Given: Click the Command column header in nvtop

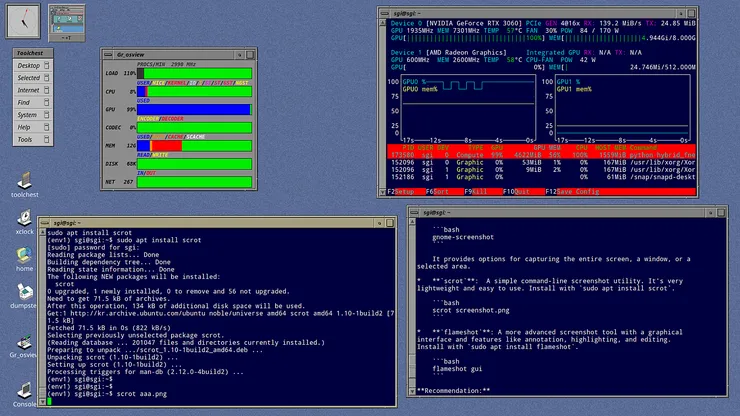Looking at the screenshot, I should coord(643,148).
